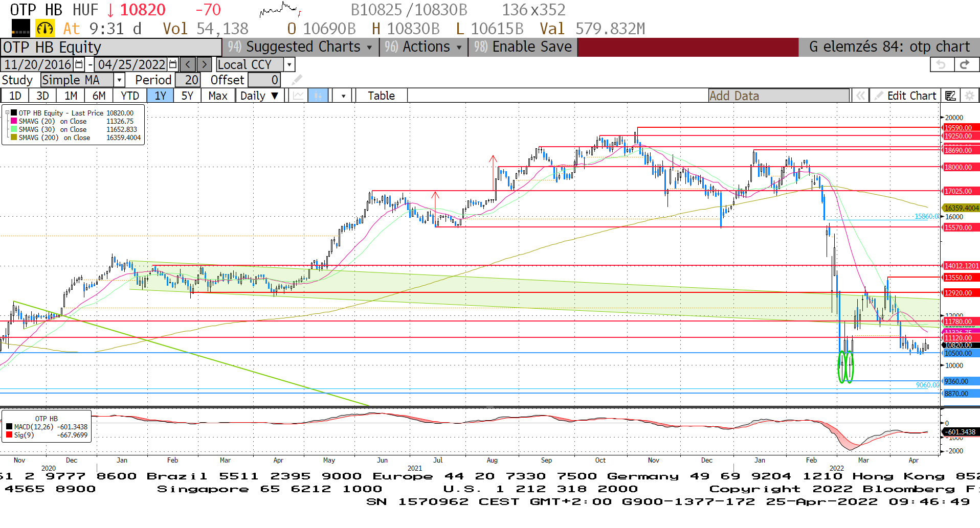Click the OTP HB Equity security field

pos(111,48)
